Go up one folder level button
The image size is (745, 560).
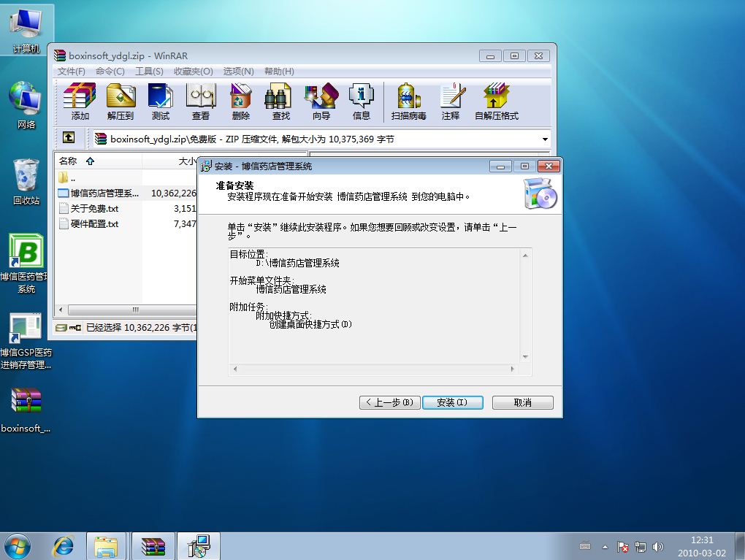[x=68, y=137]
